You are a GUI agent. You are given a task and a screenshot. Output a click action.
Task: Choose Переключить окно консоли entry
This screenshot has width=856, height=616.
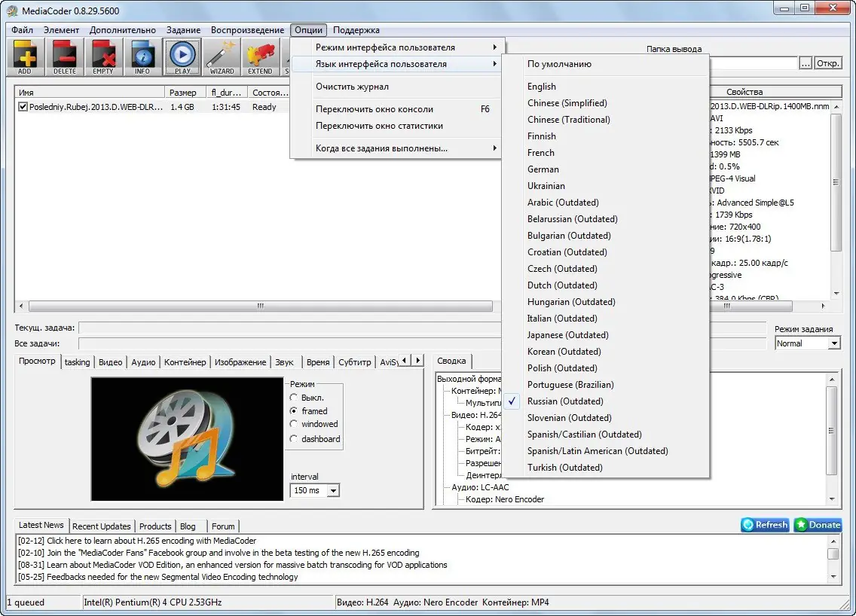397,109
